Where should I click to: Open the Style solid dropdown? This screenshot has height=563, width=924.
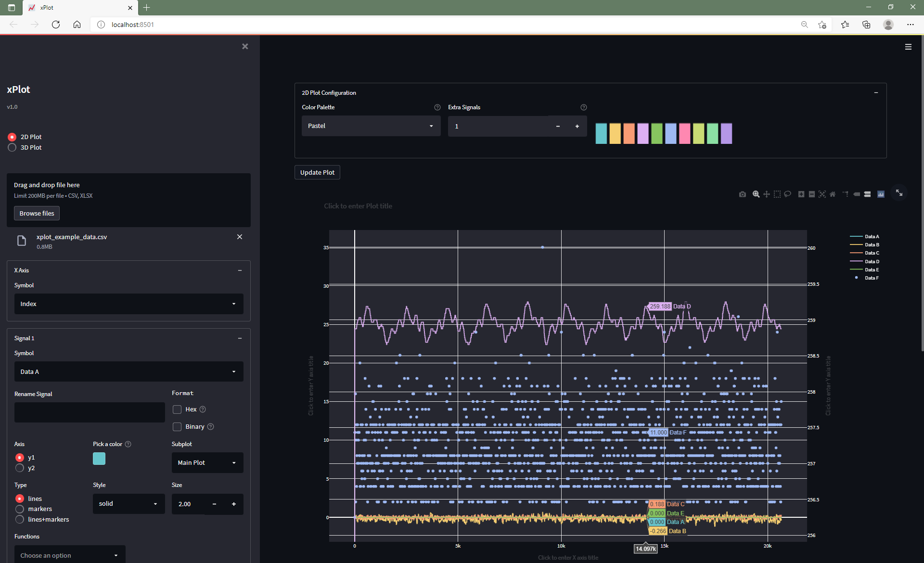128,504
